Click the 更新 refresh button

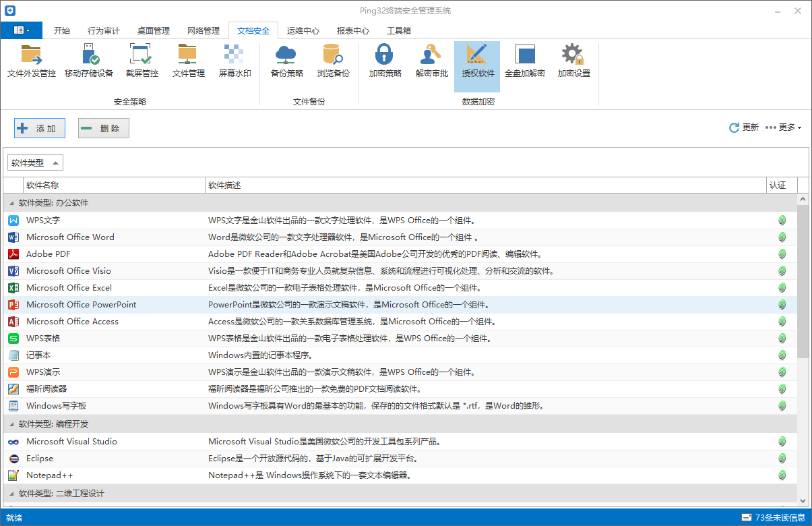point(744,127)
